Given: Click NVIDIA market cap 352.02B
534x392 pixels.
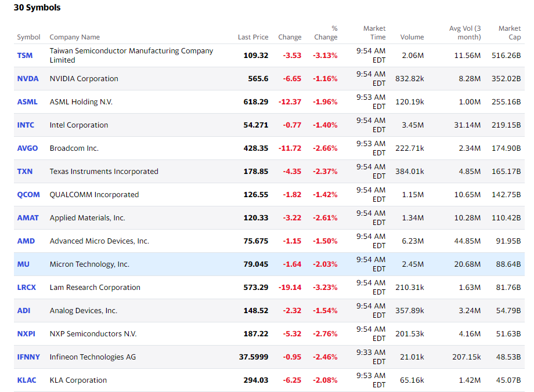Looking at the screenshot, I should click(x=506, y=79).
